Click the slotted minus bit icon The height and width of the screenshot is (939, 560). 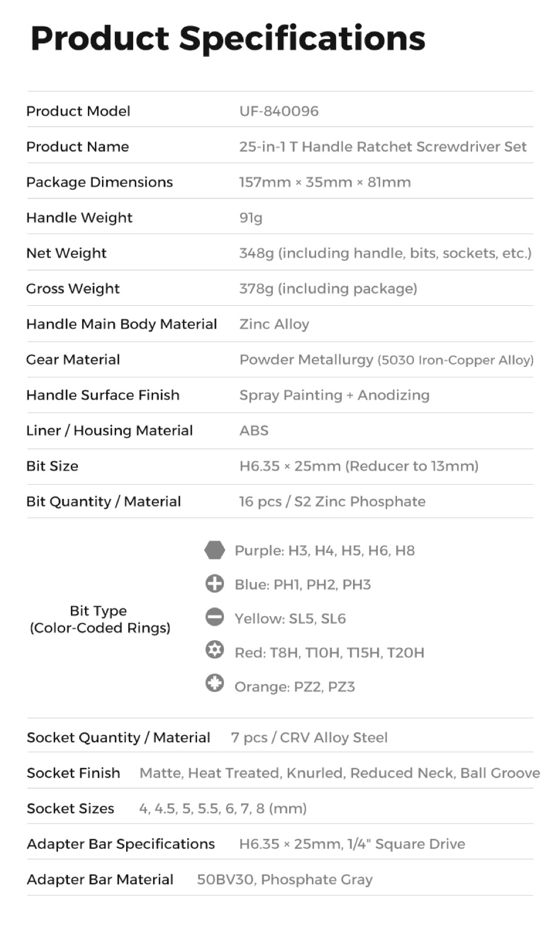[x=215, y=617]
